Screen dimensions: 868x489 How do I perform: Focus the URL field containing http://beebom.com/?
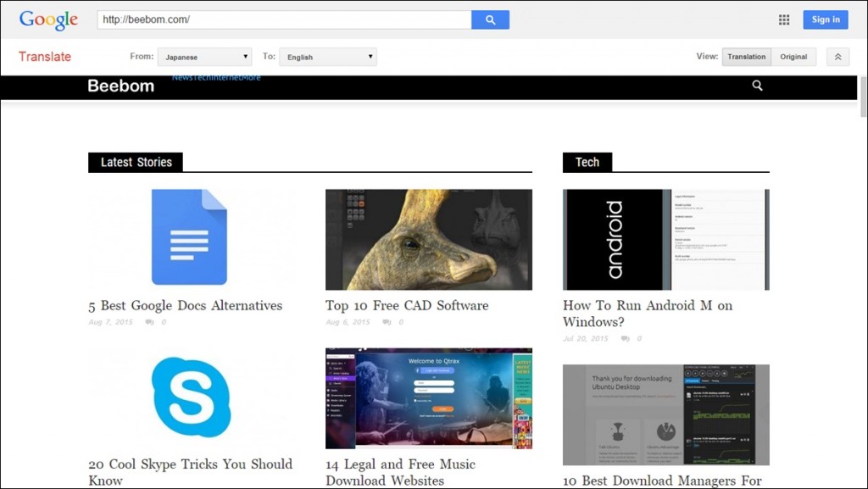(284, 19)
